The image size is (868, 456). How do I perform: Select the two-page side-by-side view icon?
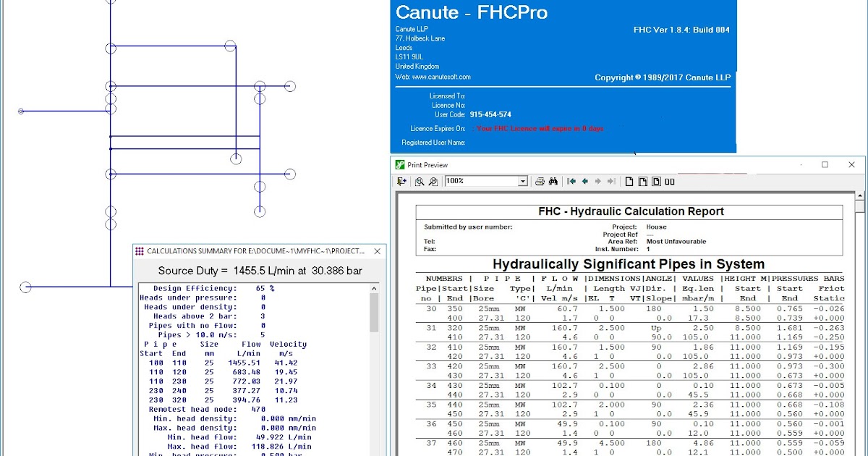670,182
